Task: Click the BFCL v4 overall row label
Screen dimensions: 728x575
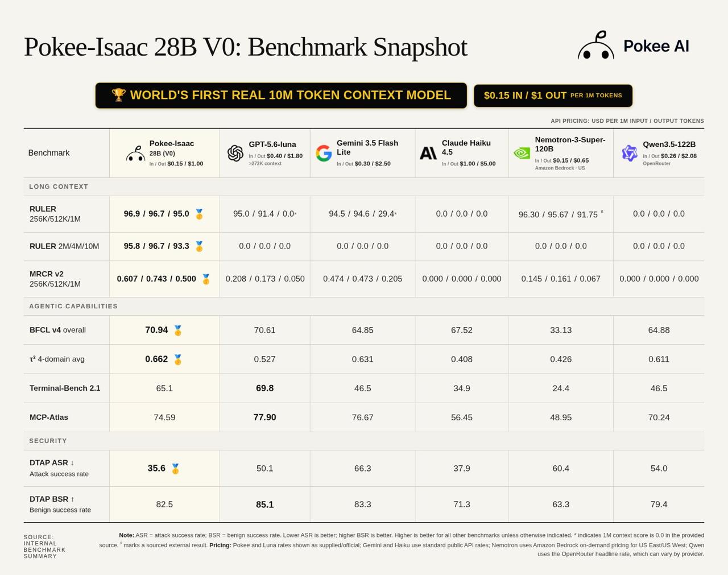Action: point(57,330)
